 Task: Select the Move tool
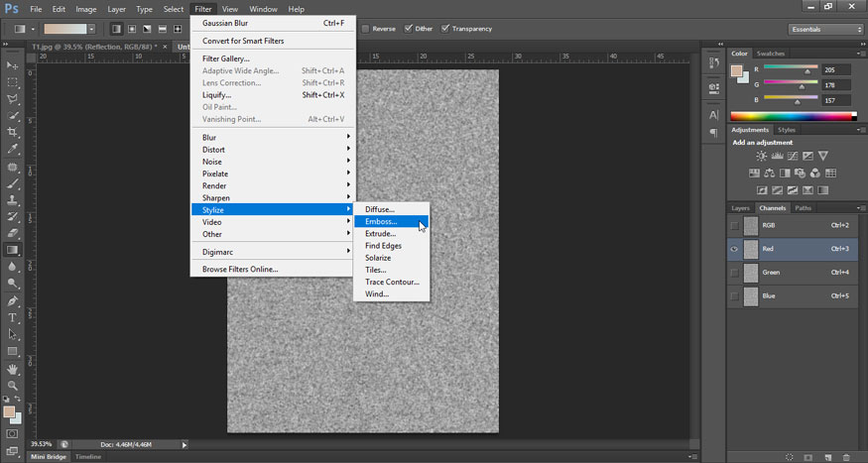[13, 64]
